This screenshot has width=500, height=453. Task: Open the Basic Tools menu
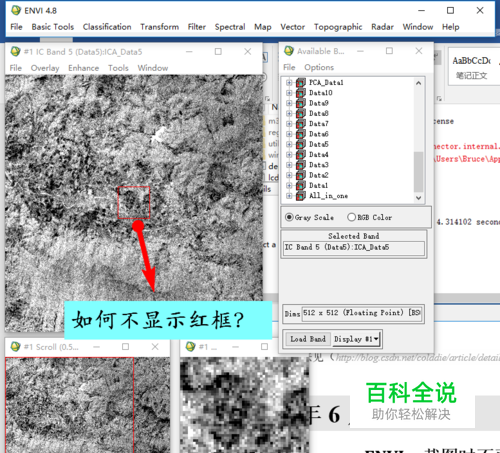pyautogui.click(x=53, y=27)
